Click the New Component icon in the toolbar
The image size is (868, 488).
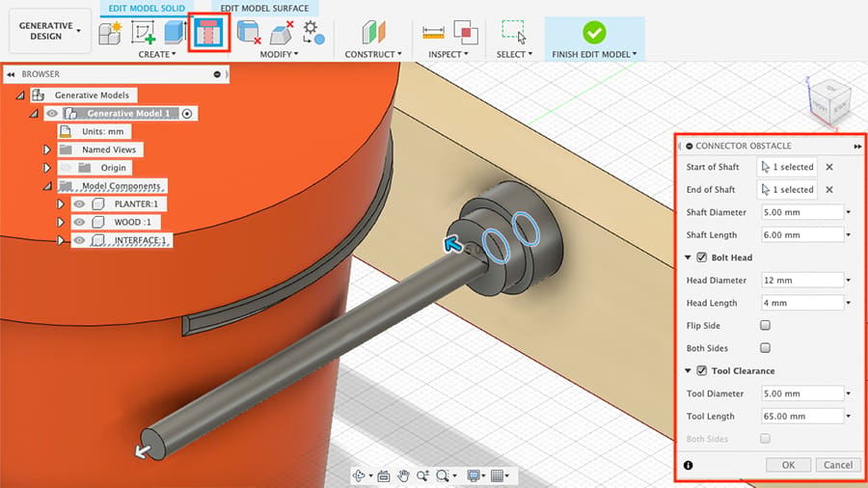[110, 33]
